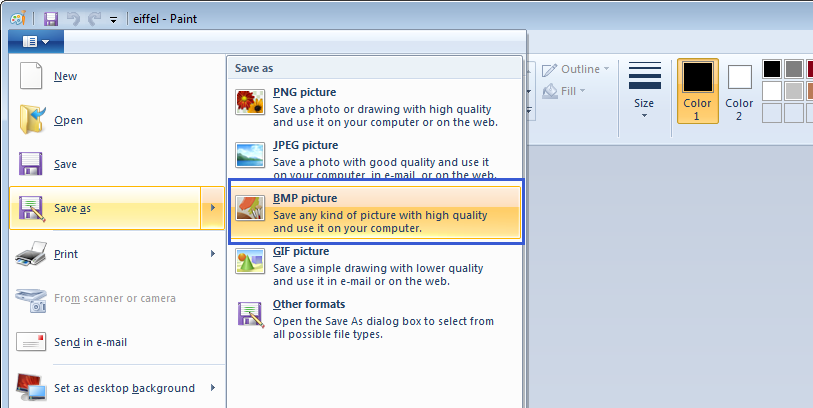Image resolution: width=813 pixels, height=408 pixels.
Task: Click the Save floppy icon in quick access toolbar
Action: point(50,19)
